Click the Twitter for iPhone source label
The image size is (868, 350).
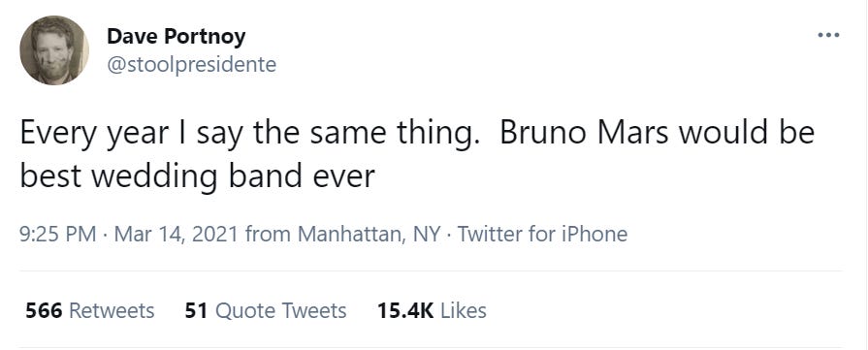pos(542,234)
